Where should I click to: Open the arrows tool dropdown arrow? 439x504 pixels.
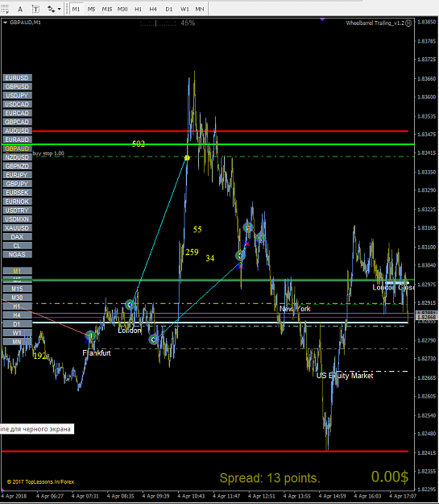[x=59, y=10]
